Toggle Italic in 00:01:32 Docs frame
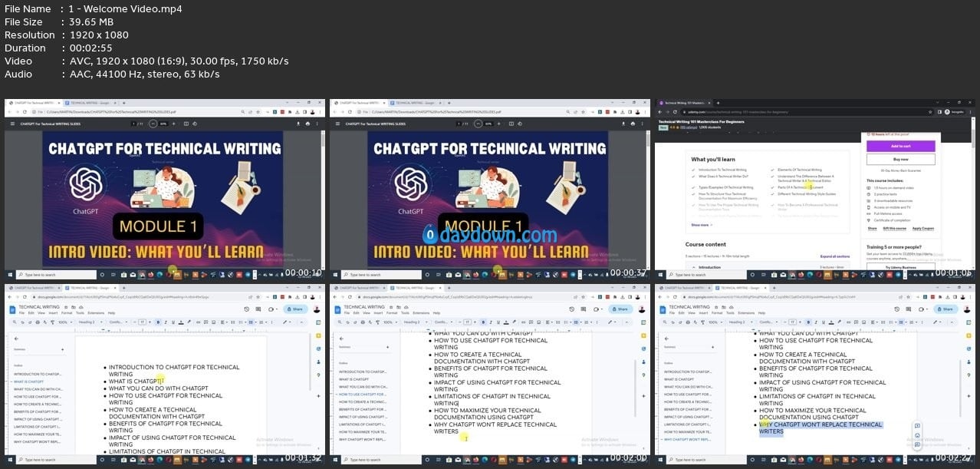Viewport: 980px width, 469px height. (x=166, y=322)
